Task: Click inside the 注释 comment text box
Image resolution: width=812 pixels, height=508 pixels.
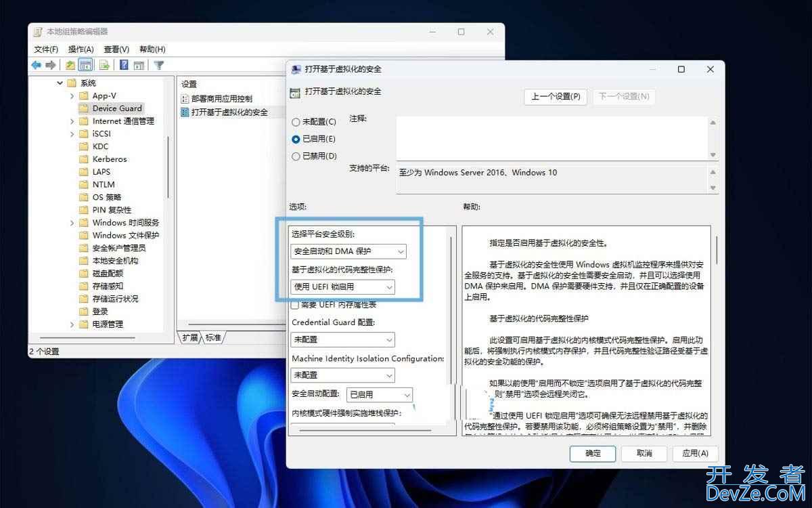Action: [x=552, y=138]
